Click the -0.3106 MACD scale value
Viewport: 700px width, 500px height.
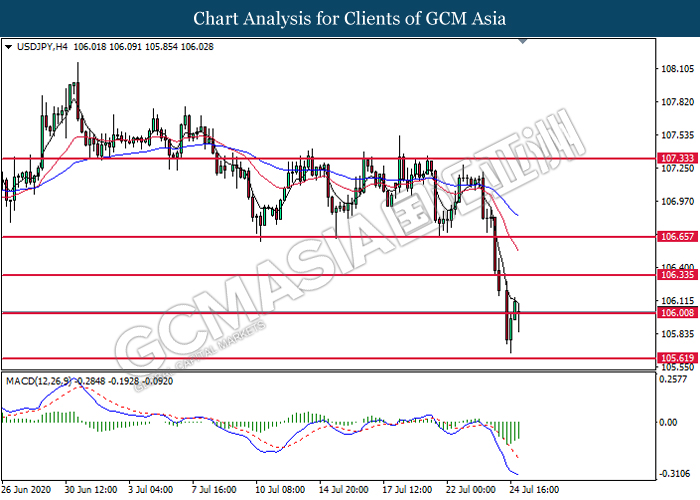coord(673,474)
